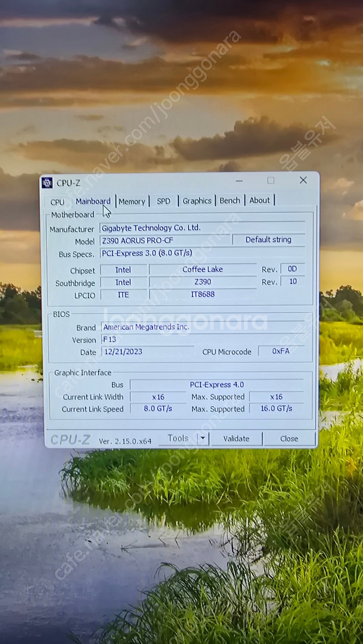
Task: Click the max supported link width x16 value
Action: coord(276,396)
